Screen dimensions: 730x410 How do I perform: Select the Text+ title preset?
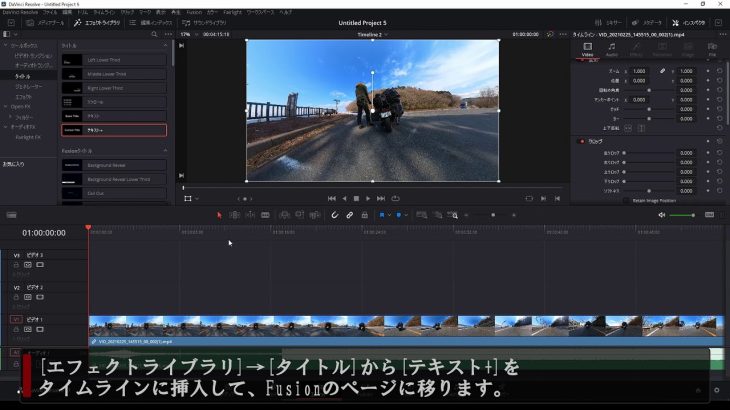tap(112, 130)
